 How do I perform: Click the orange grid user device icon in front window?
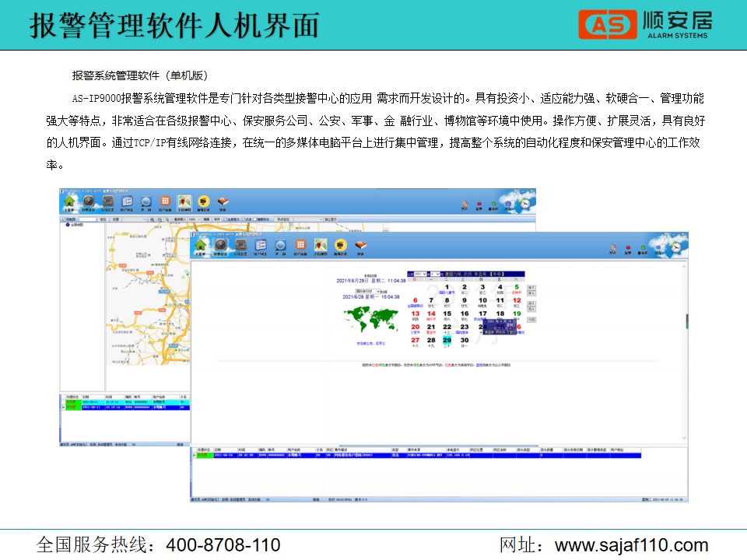pyautogui.click(x=300, y=247)
